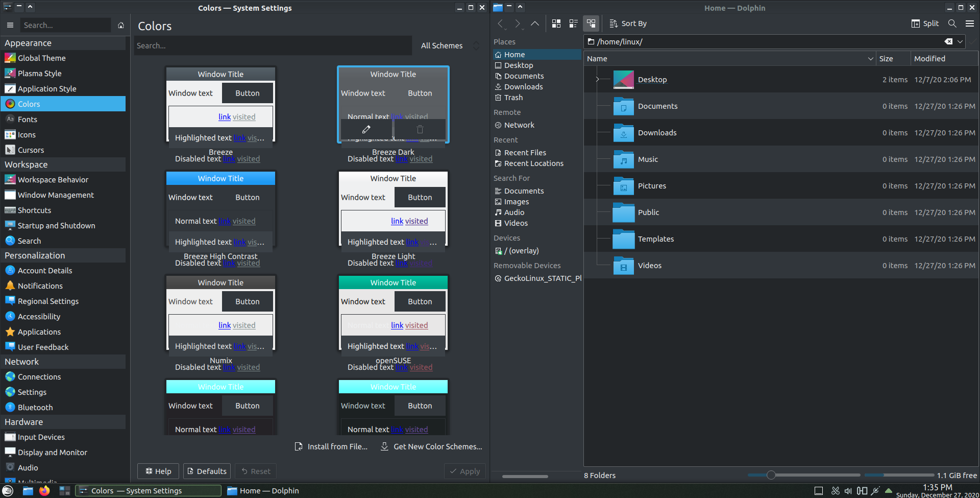Click the Apply button
Image resolution: width=980 pixels, height=498 pixels.
click(465, 471)
